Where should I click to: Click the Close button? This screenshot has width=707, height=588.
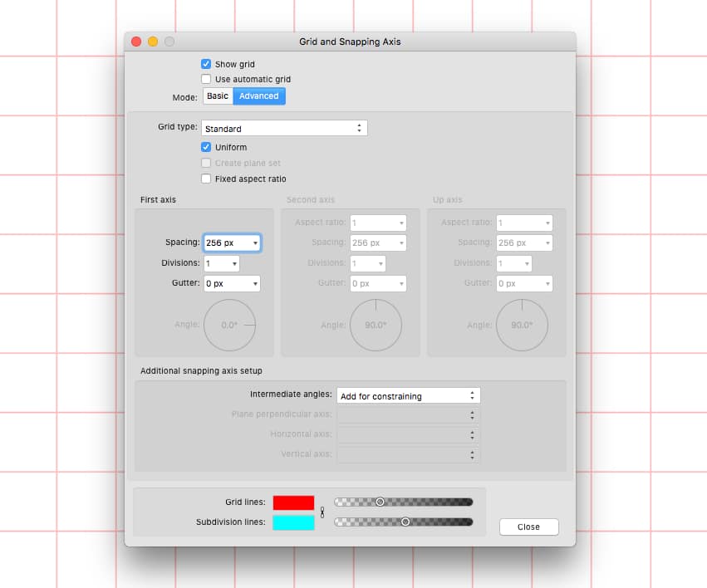tap(528, 527)
